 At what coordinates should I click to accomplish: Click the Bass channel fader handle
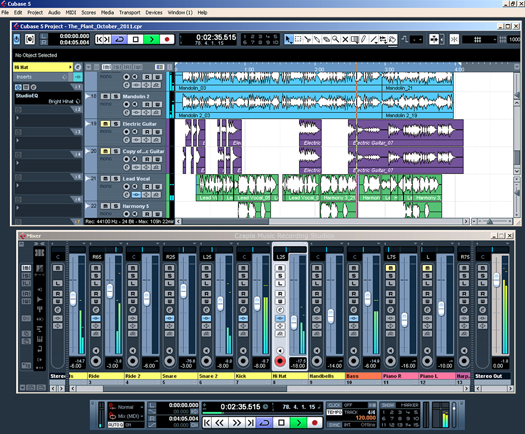(x=368, y=299)
